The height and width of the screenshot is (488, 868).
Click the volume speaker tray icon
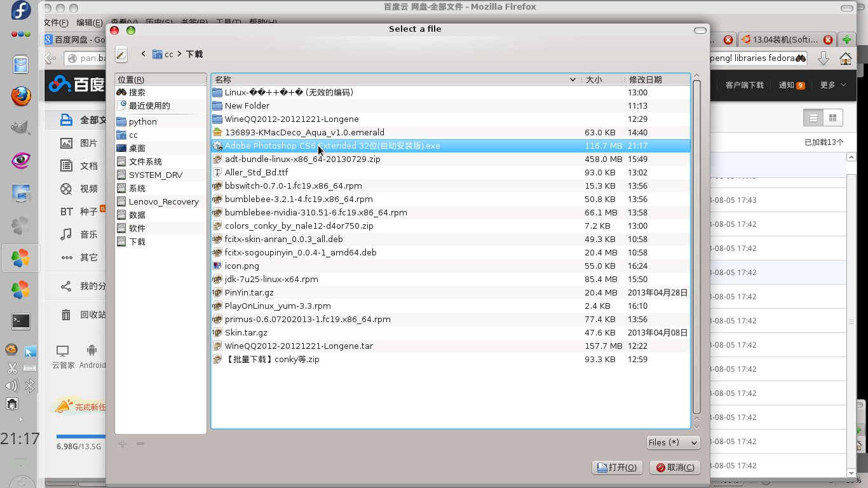coord(11,386)
